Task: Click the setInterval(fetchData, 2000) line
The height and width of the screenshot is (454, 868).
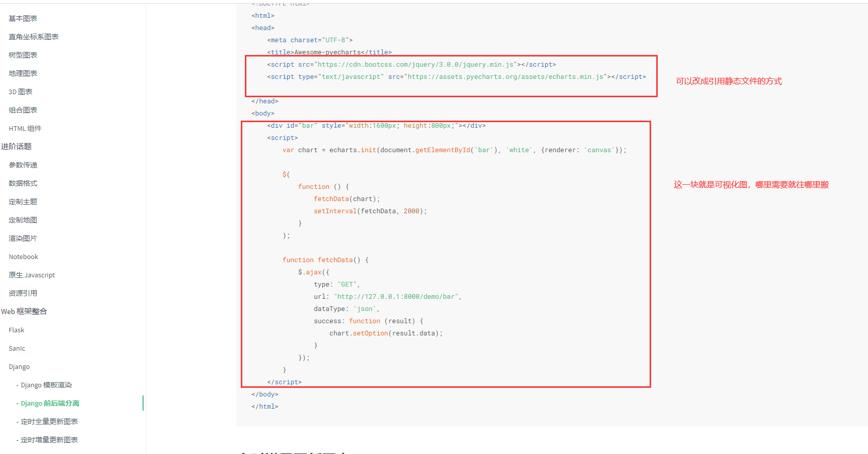Action: pos(370,211)
